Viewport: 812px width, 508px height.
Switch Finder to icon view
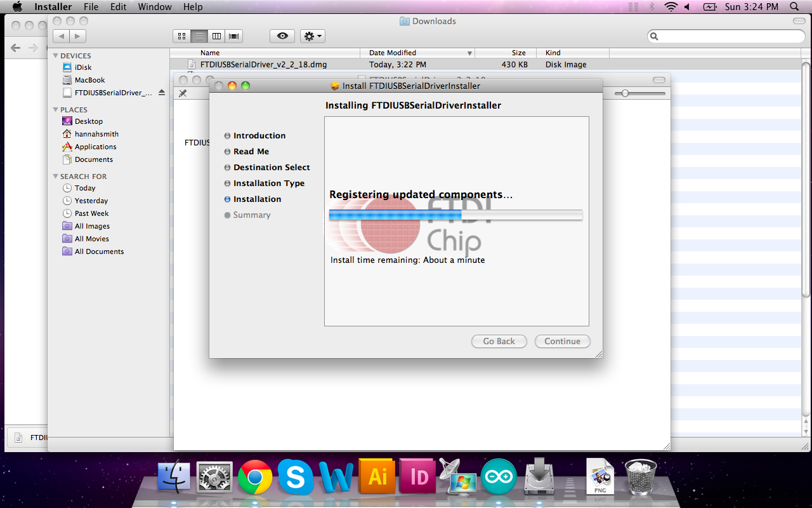[x=182, y=36]
